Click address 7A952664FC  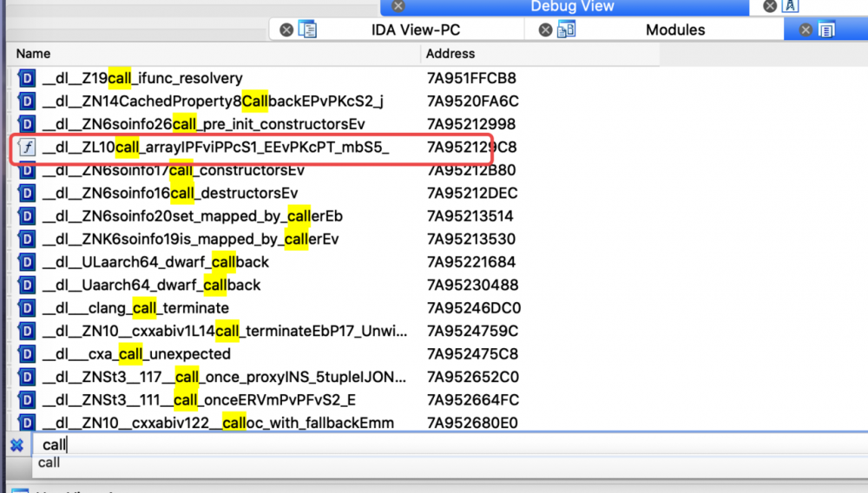pyautogui.click(x=473, y=399)
